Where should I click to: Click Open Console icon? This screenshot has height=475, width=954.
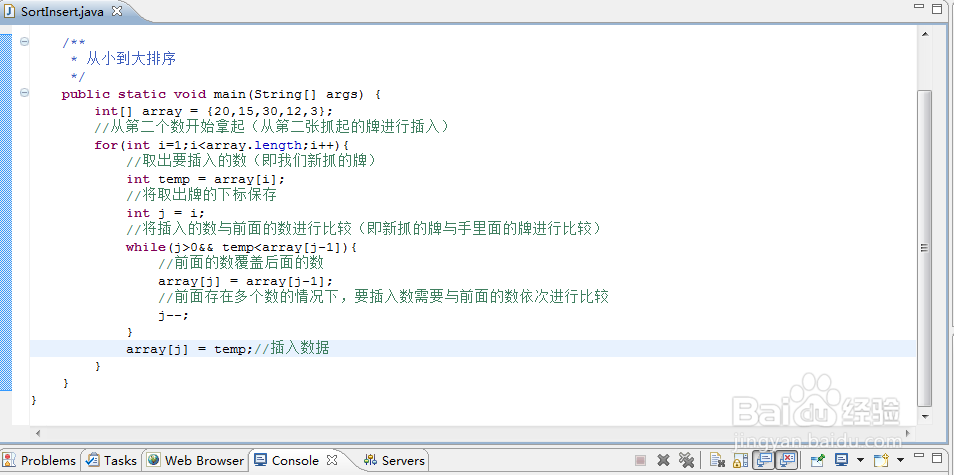click(x=882, y=460)
